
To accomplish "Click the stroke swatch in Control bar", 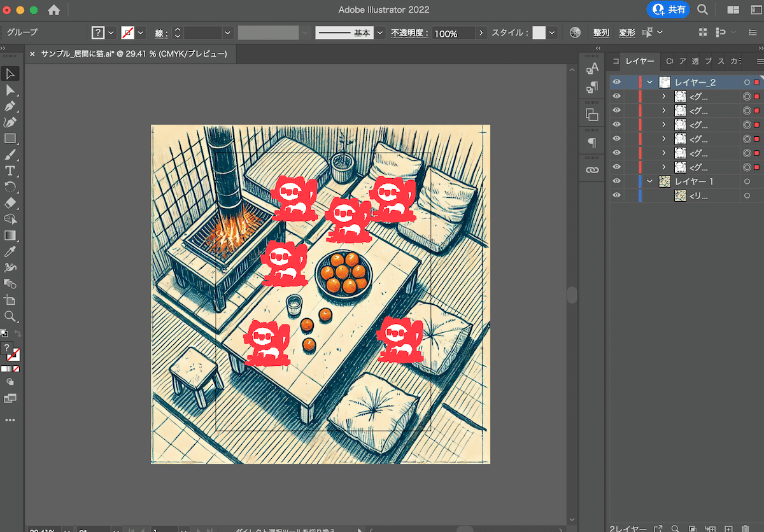I will [127, 32].
